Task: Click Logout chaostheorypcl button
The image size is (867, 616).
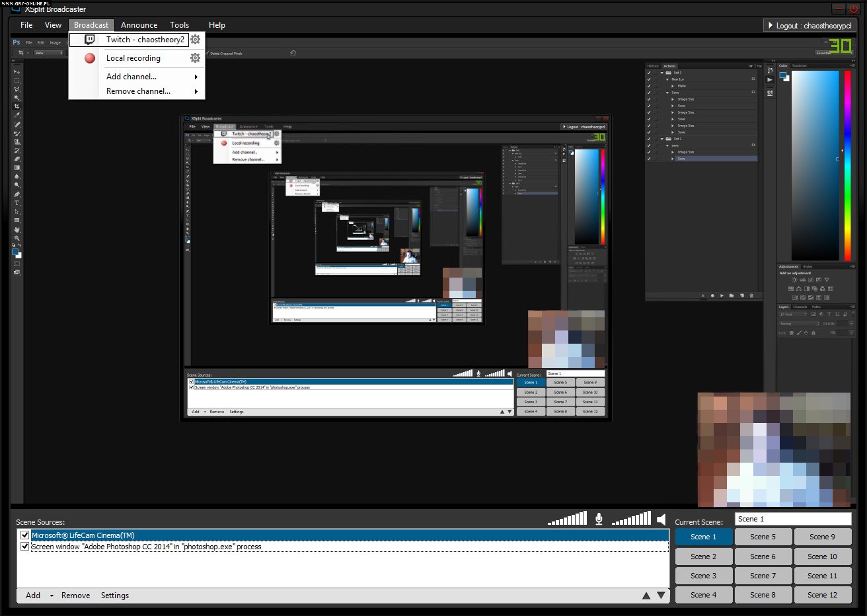Action: coord(810,26)
